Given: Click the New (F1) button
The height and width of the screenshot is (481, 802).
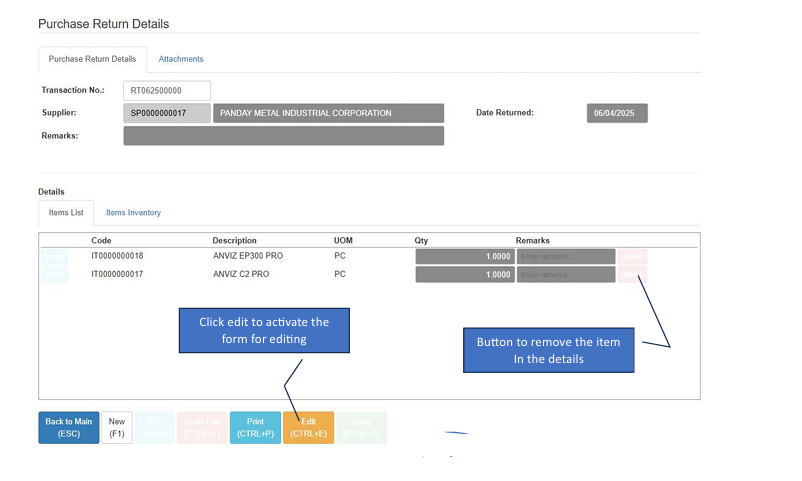Looking at the screenshot, I should click(116, 427).
